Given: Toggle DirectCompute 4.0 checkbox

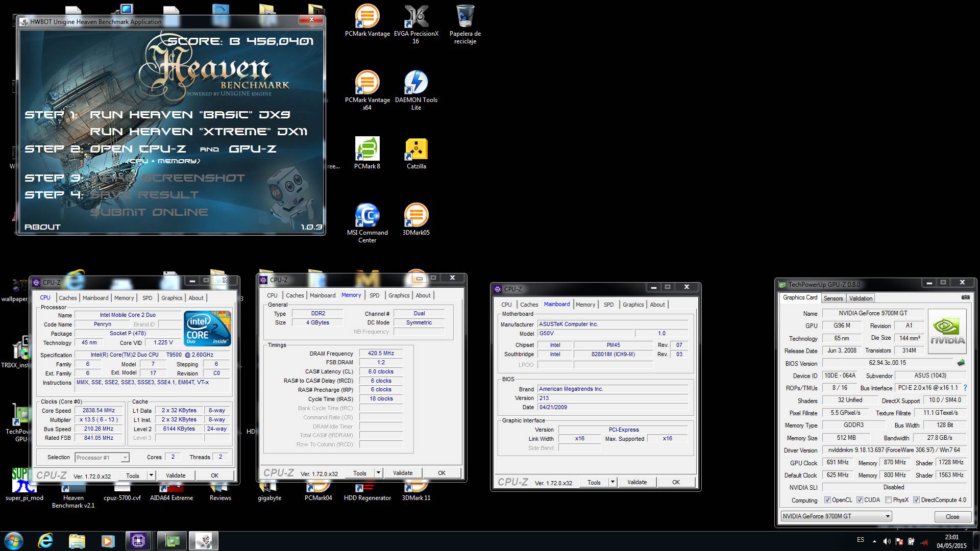Looking at the screenshot, I should point(916,500).
